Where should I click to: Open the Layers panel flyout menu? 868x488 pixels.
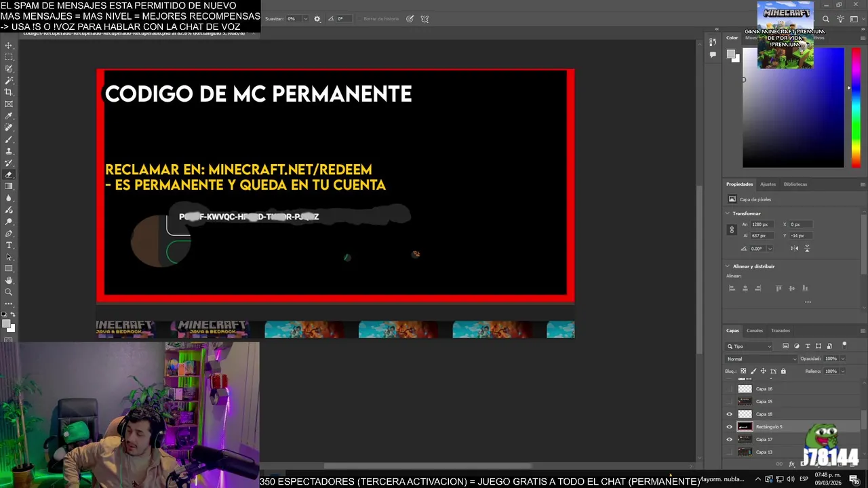(863, 331)
